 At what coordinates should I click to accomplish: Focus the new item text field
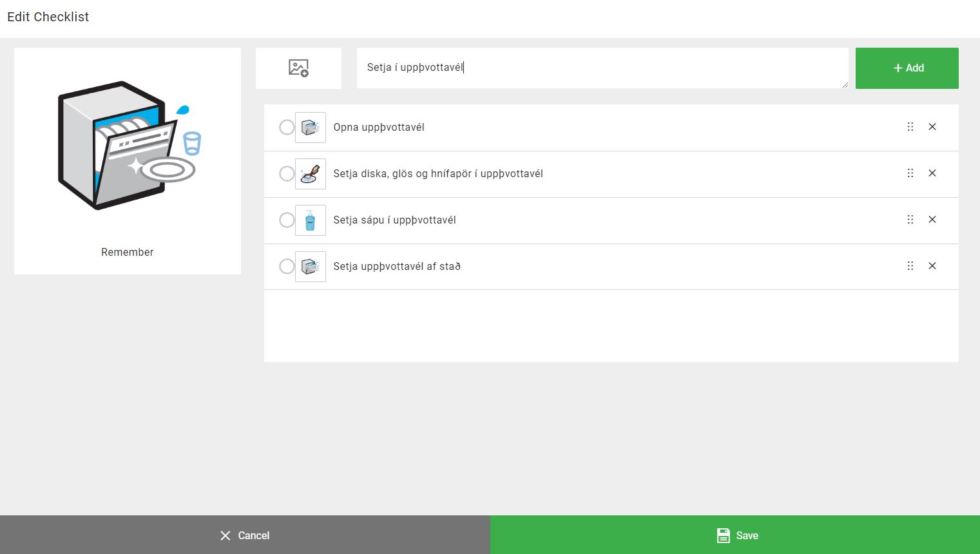coord(602,68)
